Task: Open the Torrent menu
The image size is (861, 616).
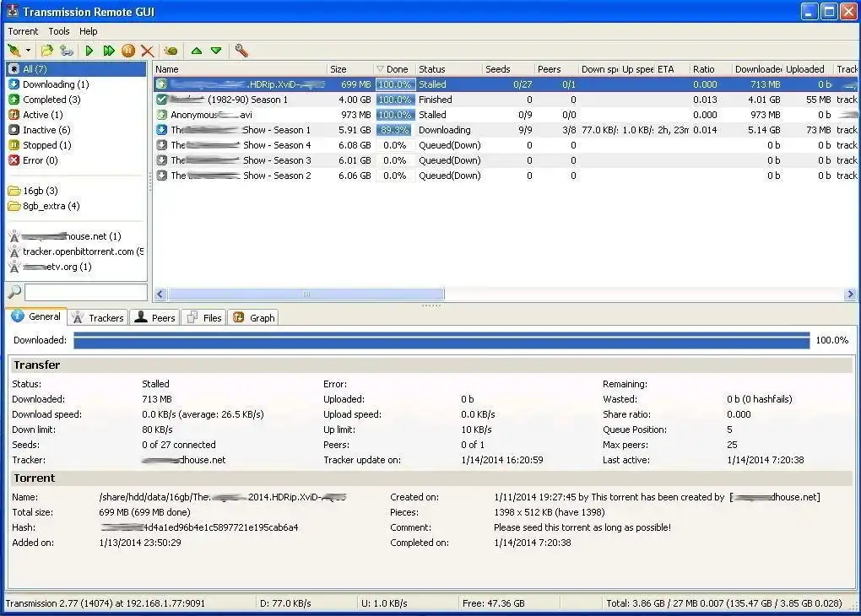Action: coord(24,31)
